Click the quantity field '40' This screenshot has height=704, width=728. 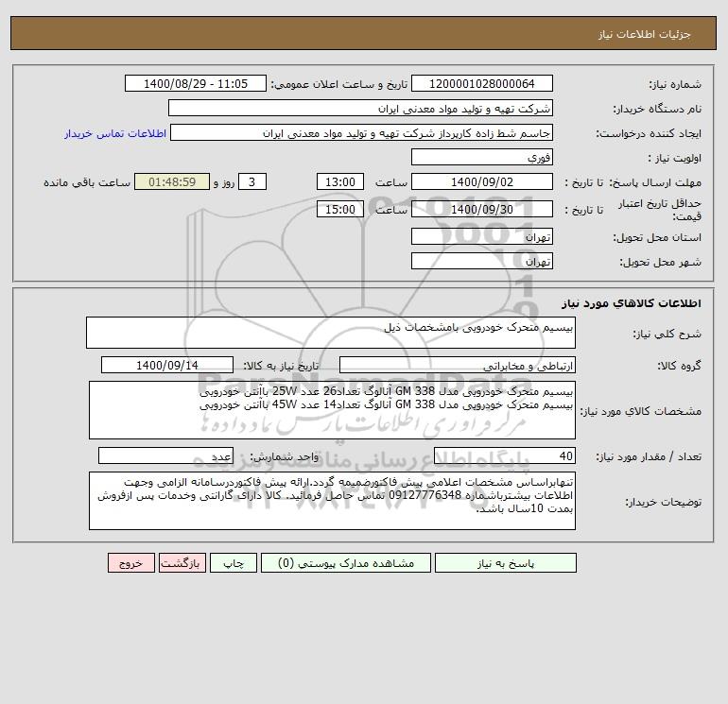[505, 455]
